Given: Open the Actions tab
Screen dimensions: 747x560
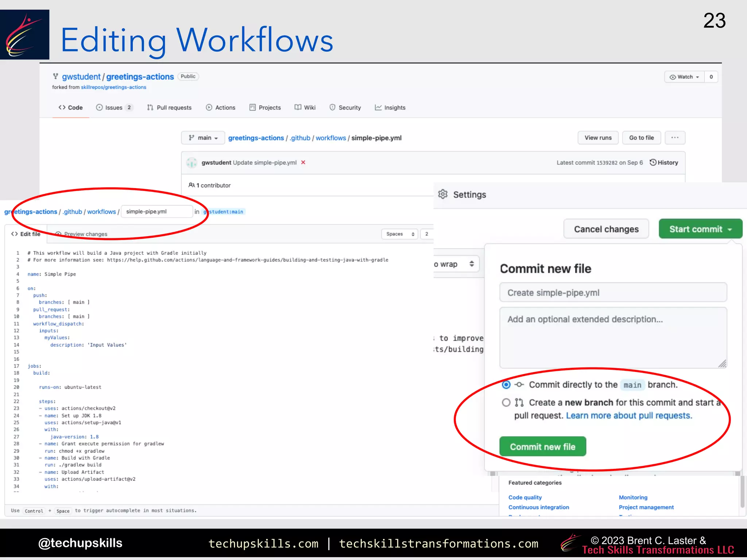Looking at the screenshot, I should 221,108.
